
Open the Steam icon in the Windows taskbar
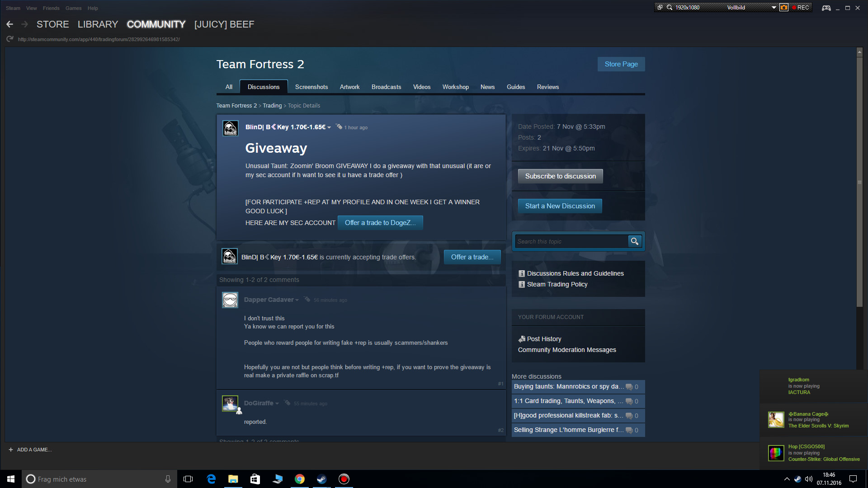[x=322, y=479]
